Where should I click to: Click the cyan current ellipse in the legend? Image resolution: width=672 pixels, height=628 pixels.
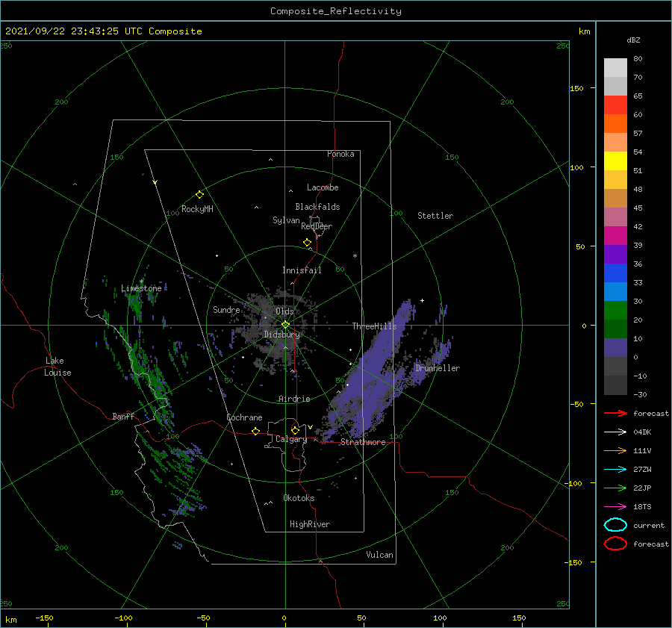tap(615, 525)
